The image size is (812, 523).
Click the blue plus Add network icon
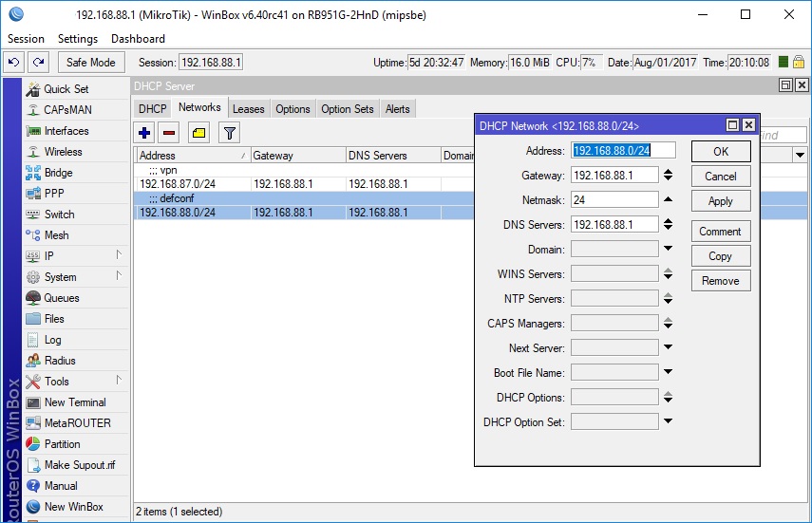pyautogui.click(x=144, y=133)
